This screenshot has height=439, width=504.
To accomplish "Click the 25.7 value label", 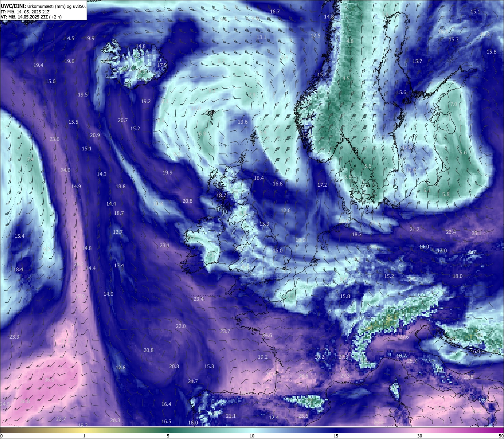I will pos(412,361).
